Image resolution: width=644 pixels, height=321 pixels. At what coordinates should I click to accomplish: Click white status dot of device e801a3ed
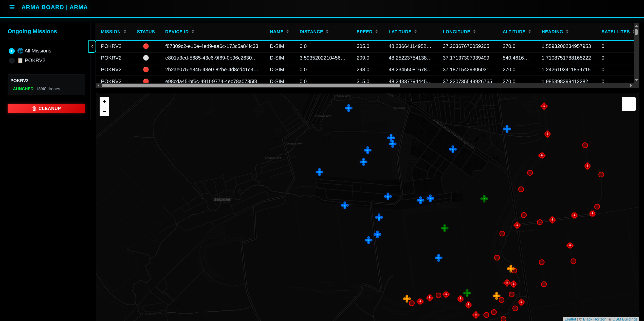point(146,58)
